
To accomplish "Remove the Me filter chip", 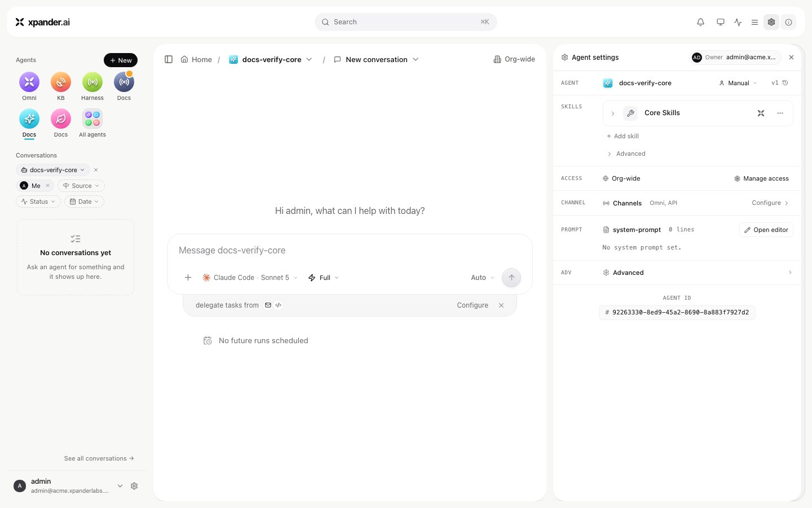I will point(47,186).
